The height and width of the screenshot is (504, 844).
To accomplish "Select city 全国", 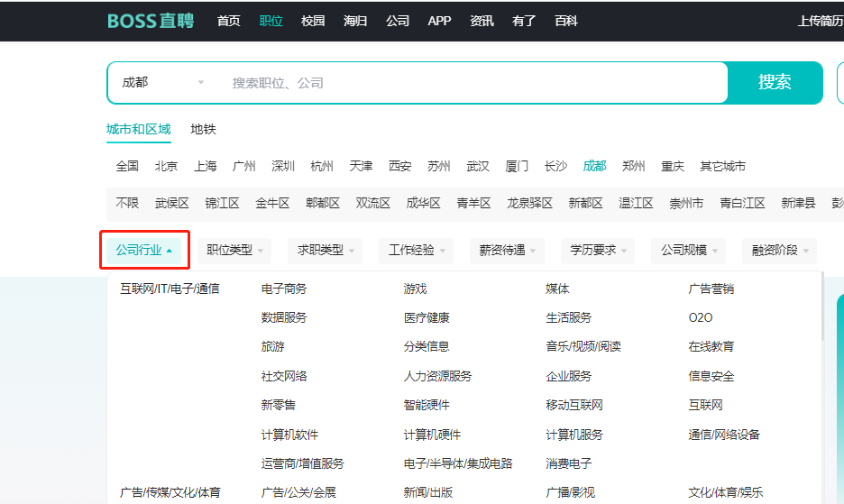I will (127, 167).
